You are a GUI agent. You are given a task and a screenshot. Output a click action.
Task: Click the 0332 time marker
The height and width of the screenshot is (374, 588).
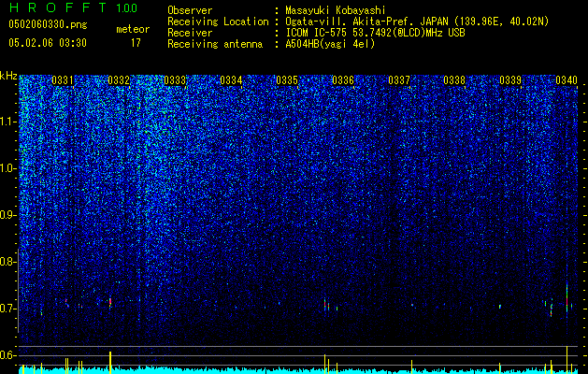(x=119, y=80)
